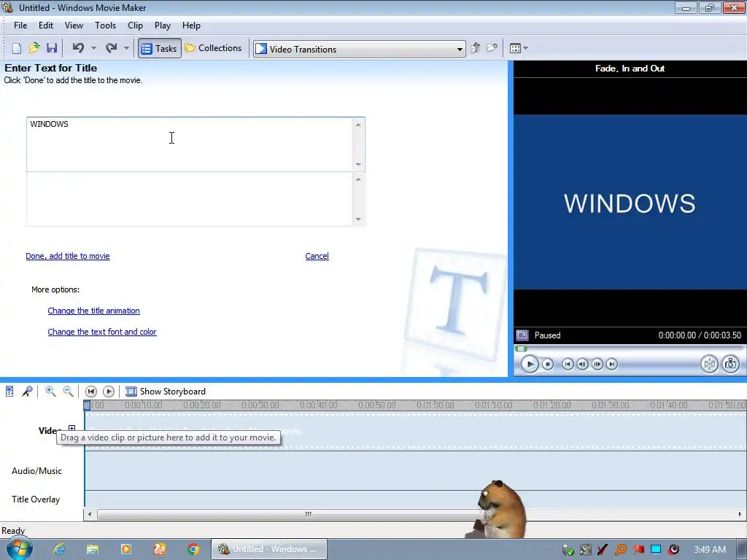Click the 0:00:30.00 mark on timeline ruler
This screenshot has width=747, height=560.
pyautogui.click(x=260, y=405)
